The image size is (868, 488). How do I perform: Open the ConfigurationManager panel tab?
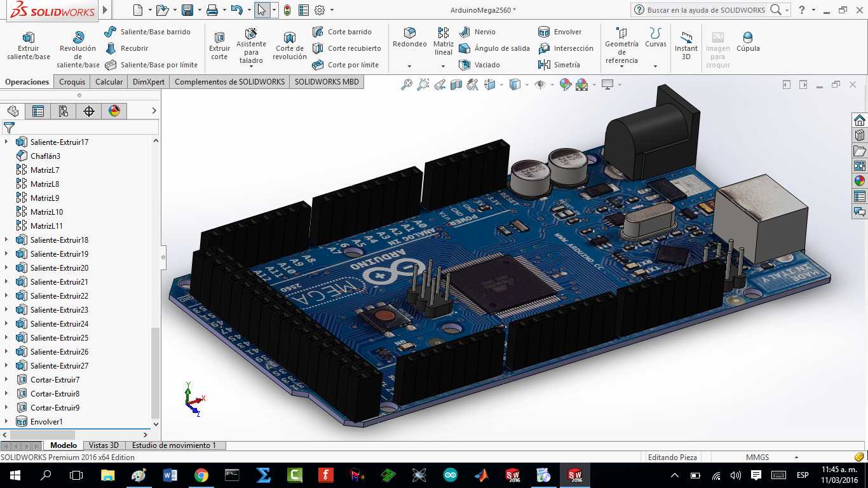[x=64, y=111]
